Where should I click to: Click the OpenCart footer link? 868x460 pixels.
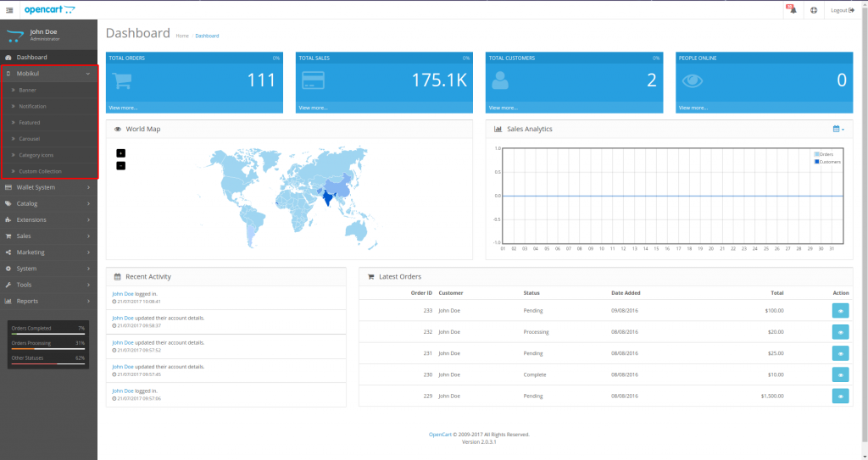pyautogui.click(x=440, y=435)
